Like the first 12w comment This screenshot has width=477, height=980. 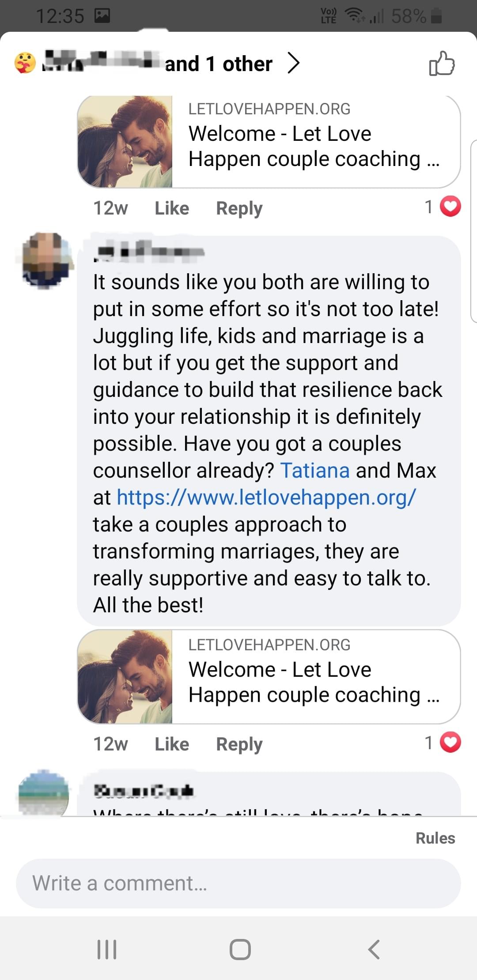coord(172,208)
